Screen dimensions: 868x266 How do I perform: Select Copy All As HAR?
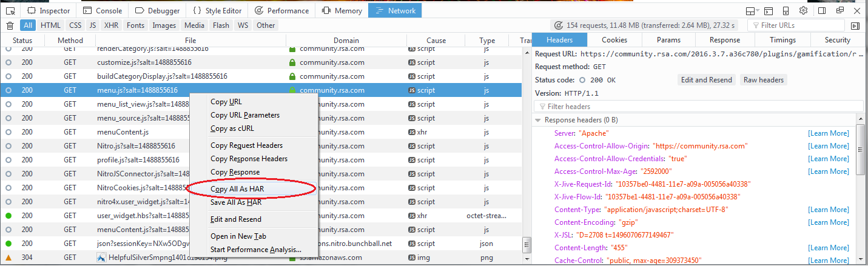(237, 189)
